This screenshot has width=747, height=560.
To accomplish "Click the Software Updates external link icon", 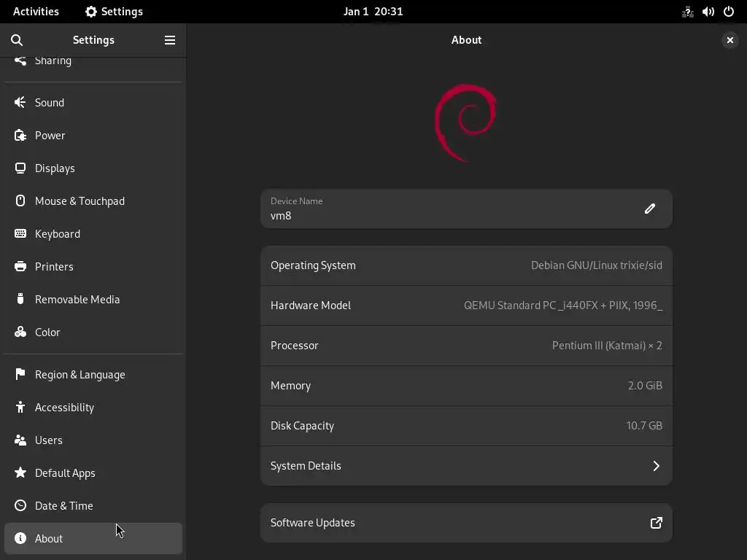I will coord(657,523).
